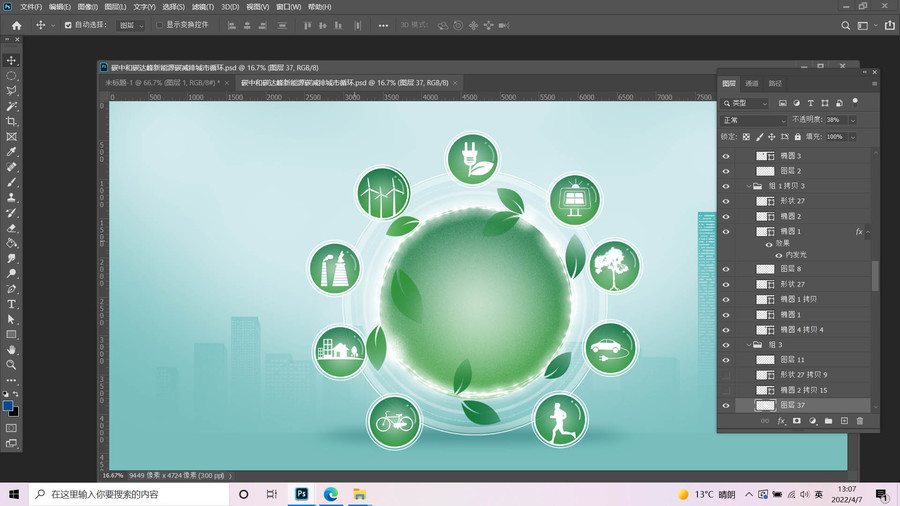Add a layer style via fx button

(x=781, y=421)
